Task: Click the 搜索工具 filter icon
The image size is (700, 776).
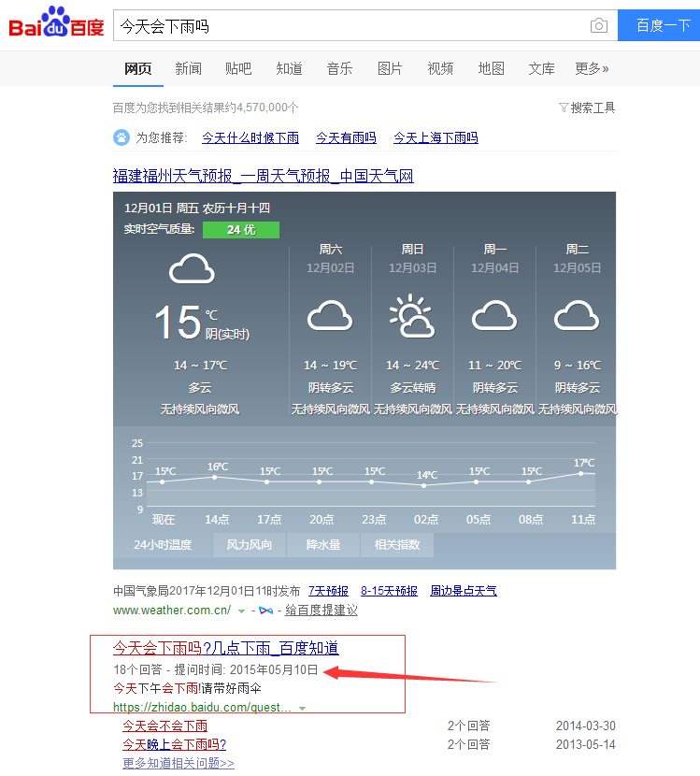Action: pyautogui.click(x=564, y=108)
